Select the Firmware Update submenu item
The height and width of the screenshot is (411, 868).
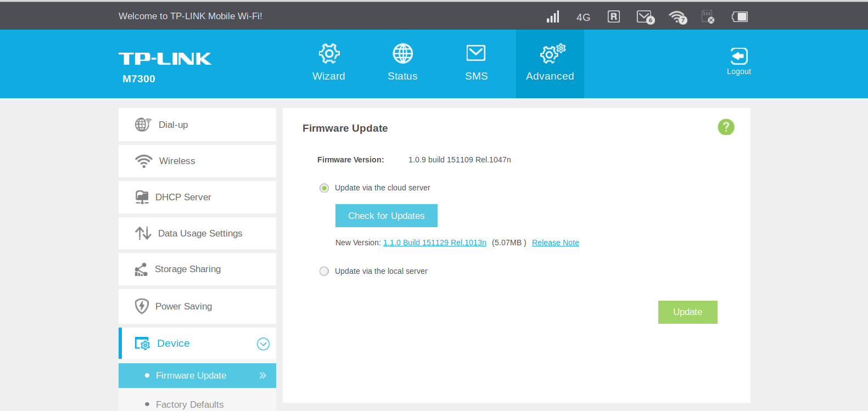click(x=197, y=375)
